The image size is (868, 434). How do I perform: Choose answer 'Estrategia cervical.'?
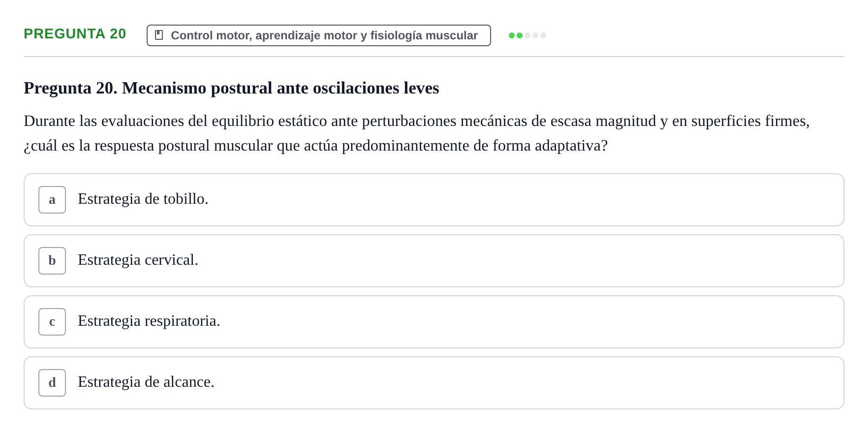pyautogui.click(x=434, y=261)
